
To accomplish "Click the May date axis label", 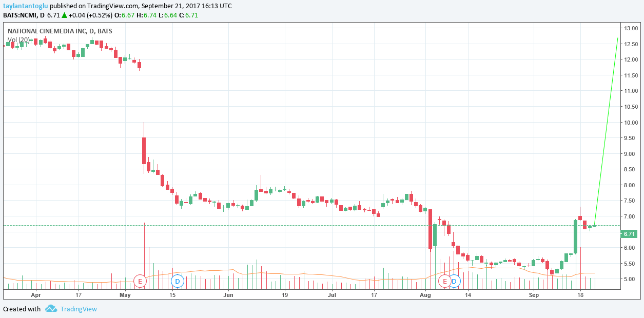I will point(125,295).
